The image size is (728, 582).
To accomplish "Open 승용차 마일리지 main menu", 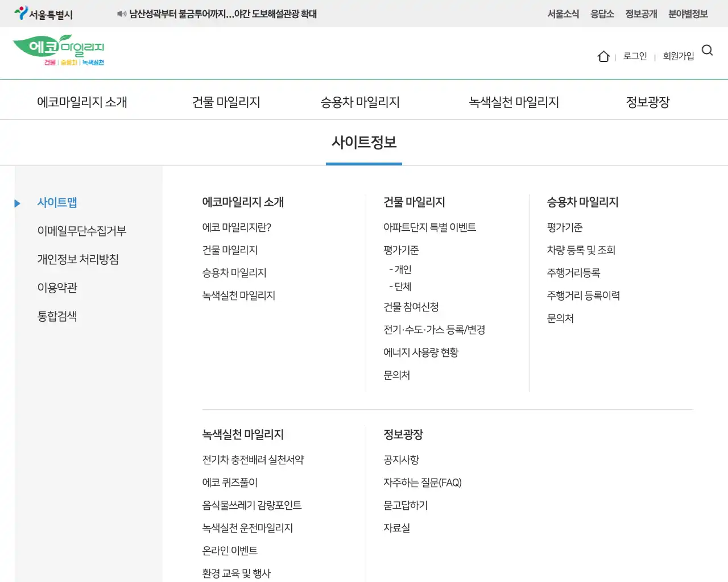I will coord(360,102).
